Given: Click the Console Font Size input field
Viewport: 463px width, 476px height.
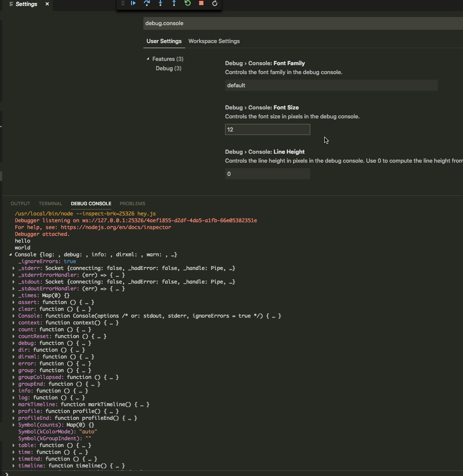Looking at the screenshot, I should pos(267,129).
